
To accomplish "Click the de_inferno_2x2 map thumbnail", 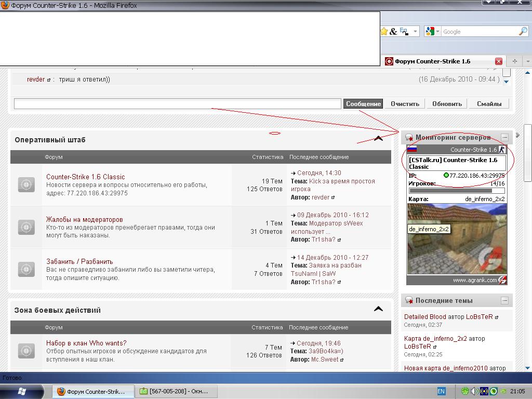I will click(457, 239).
